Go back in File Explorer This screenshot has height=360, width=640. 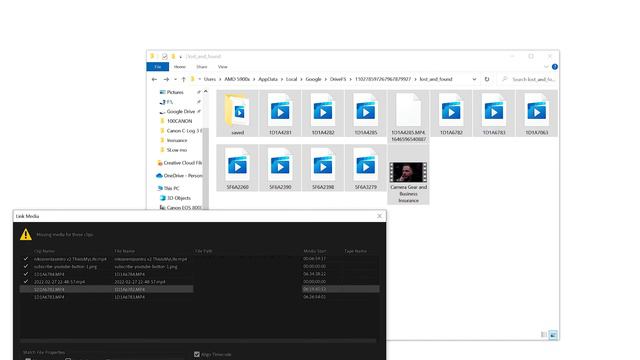click(154, 79)
